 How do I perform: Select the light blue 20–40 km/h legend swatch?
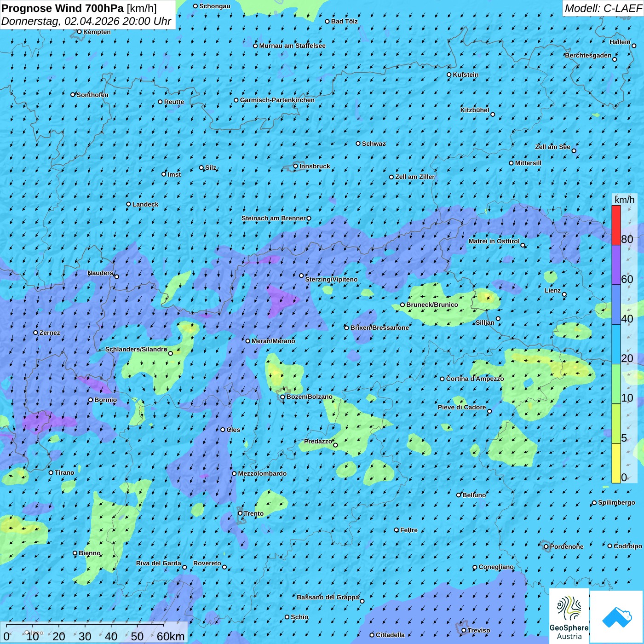pos(616,345)
